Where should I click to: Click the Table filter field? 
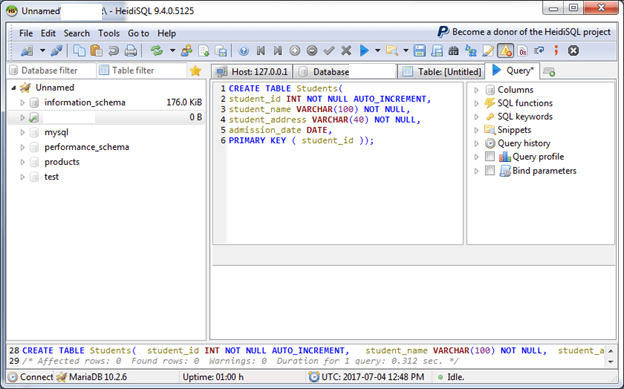(142, 70)
